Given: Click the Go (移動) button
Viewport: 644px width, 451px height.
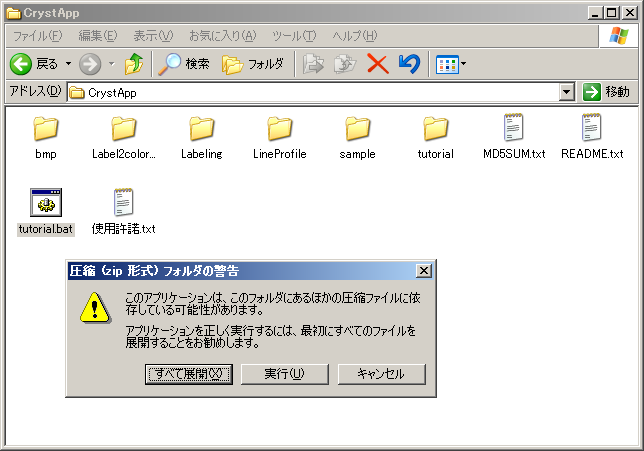Looking at the screenshot, I should click(606, 92).
